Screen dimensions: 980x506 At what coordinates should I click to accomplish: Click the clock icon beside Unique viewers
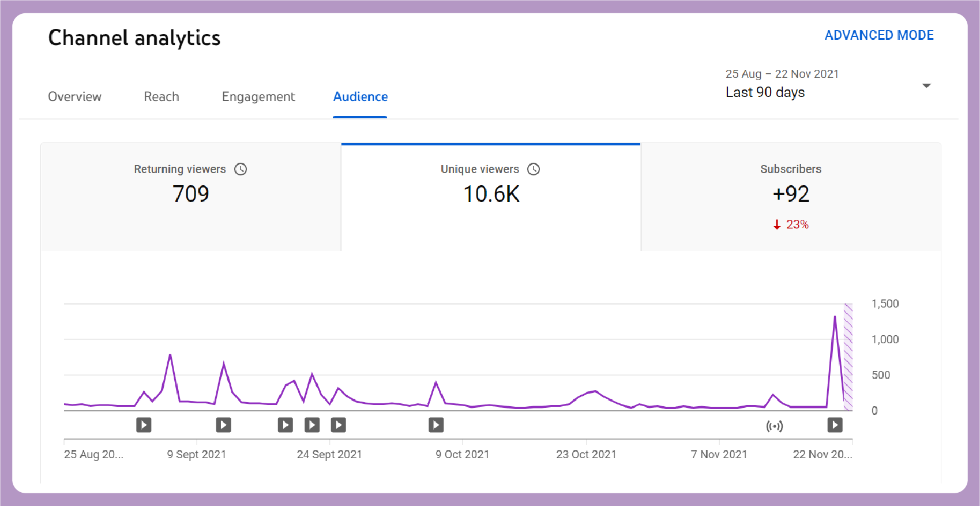(x=534, y=169)
